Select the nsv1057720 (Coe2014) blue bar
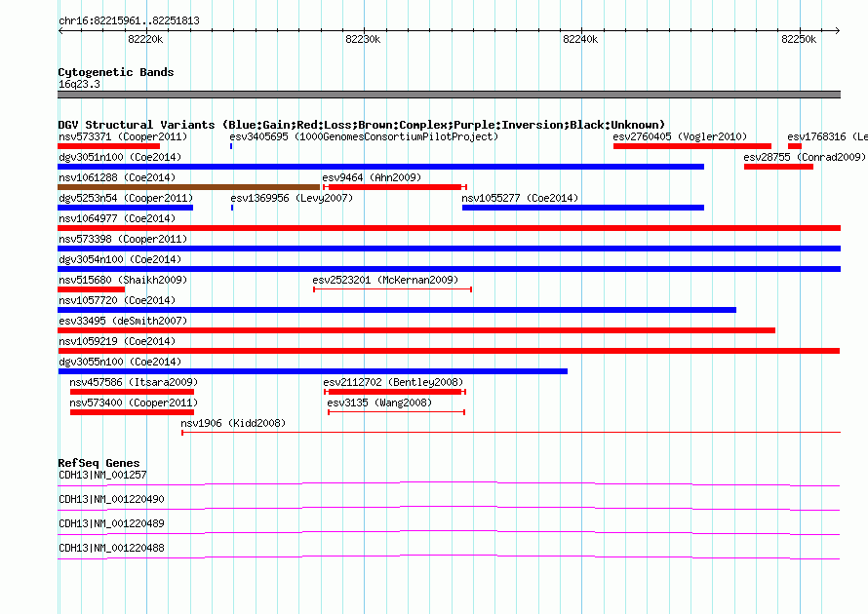This screenshot has height=614, width=868. click(x=397, y=310)
